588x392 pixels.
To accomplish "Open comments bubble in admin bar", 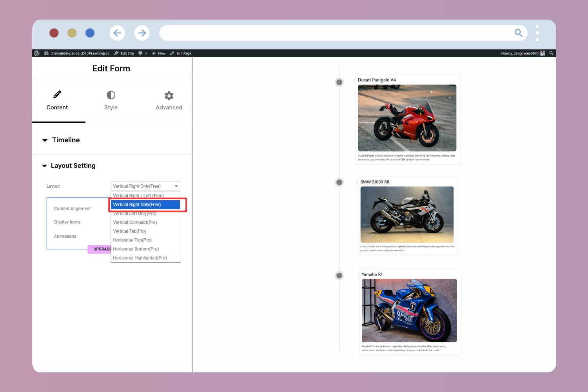I will click(x=143, y=53).
